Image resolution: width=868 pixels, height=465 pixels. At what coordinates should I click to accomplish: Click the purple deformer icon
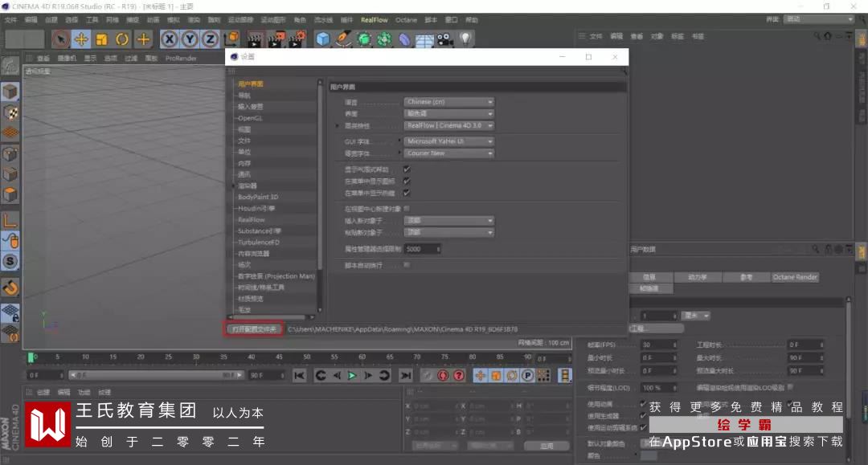click(404, 39)
